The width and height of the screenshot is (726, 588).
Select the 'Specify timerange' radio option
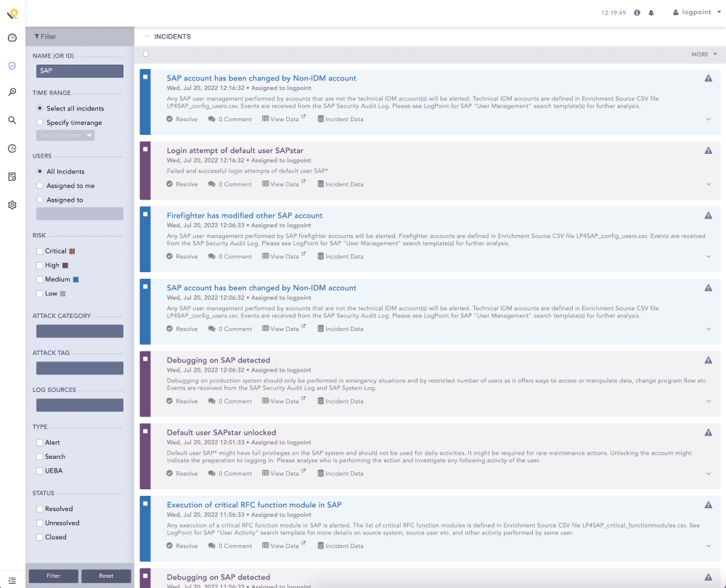[x=40, y=122]
